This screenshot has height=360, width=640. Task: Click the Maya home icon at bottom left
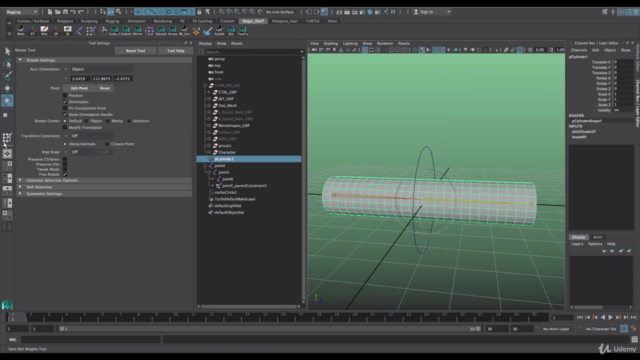7,305
